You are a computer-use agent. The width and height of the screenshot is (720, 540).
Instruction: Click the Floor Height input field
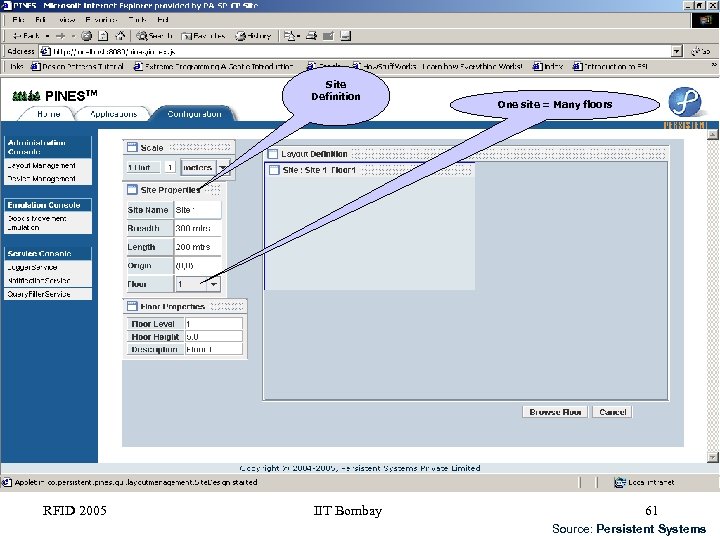pos(214,337)
